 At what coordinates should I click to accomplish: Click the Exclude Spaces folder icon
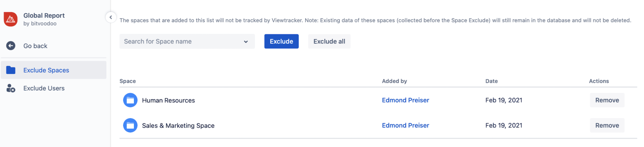11,70
